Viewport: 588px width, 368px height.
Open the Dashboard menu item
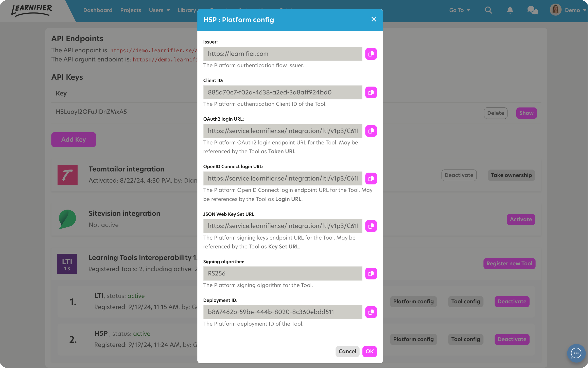(x=98, y=10)
